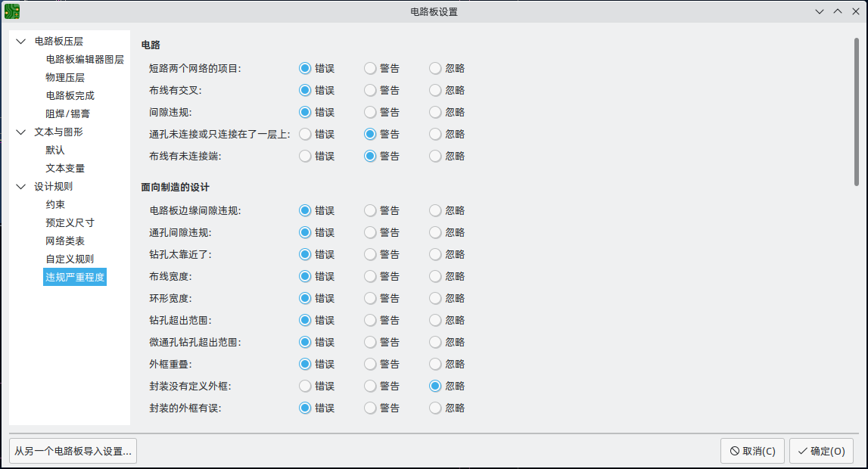
Task: Set 通孔未连接 severity to 错误
Action: click(305, 134)
